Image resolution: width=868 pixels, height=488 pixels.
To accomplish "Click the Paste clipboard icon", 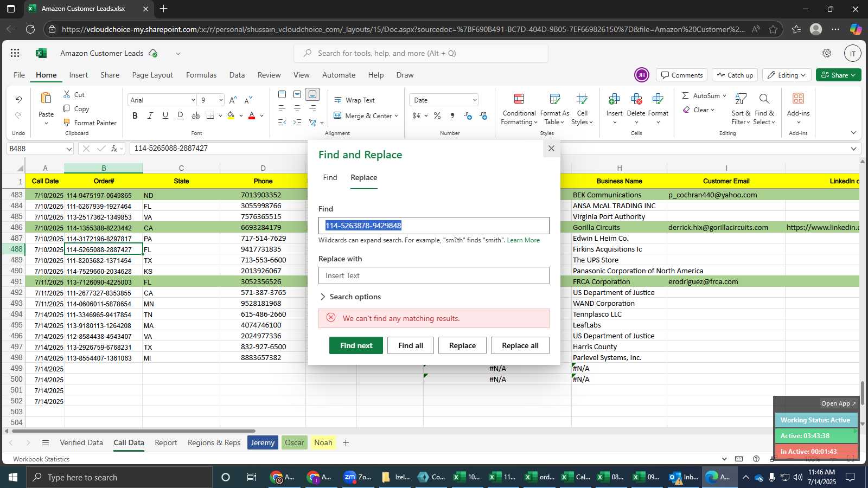I will point(46,98).
